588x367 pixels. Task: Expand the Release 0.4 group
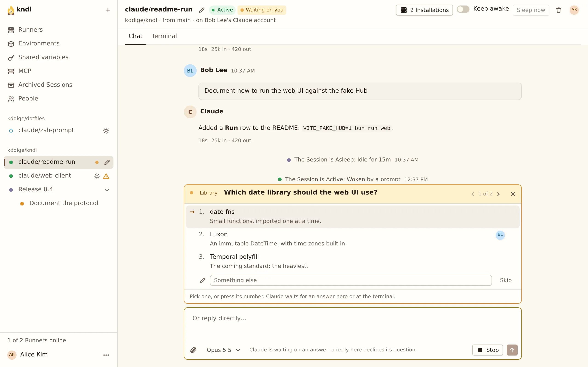(x=107, y=190)
